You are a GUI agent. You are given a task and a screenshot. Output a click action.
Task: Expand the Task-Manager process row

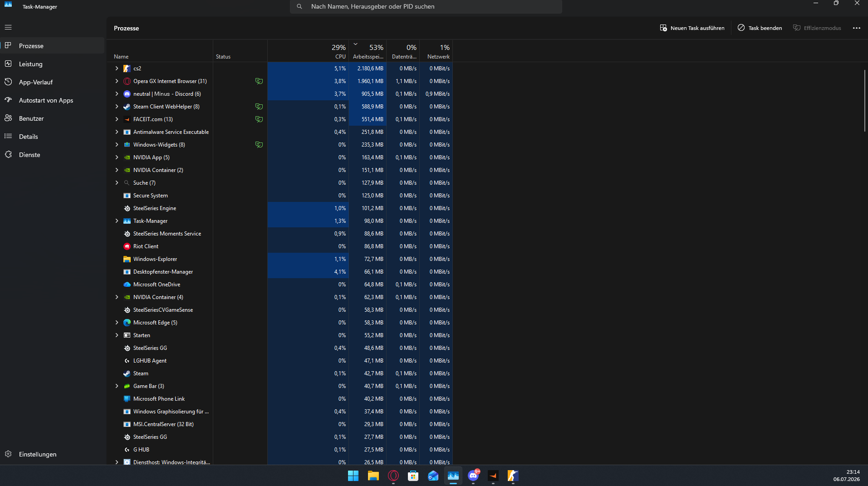[x=117, y=221]
